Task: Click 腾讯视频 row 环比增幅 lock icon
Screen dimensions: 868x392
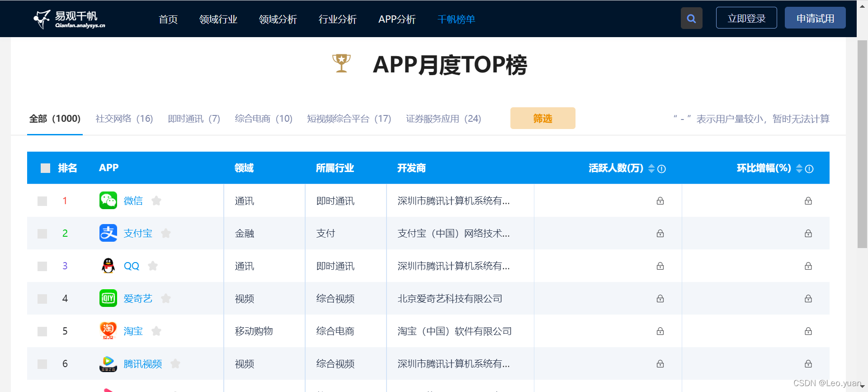Action: coord(808,363)
